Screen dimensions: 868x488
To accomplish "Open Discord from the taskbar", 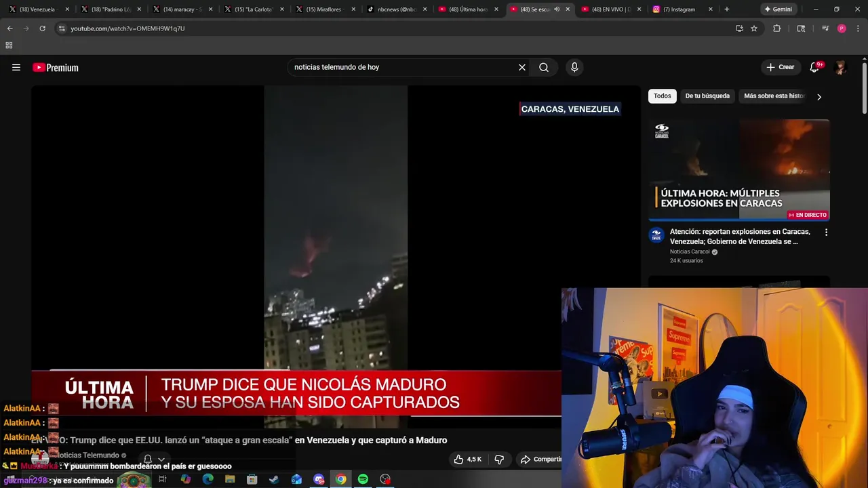I will [319, 479].
